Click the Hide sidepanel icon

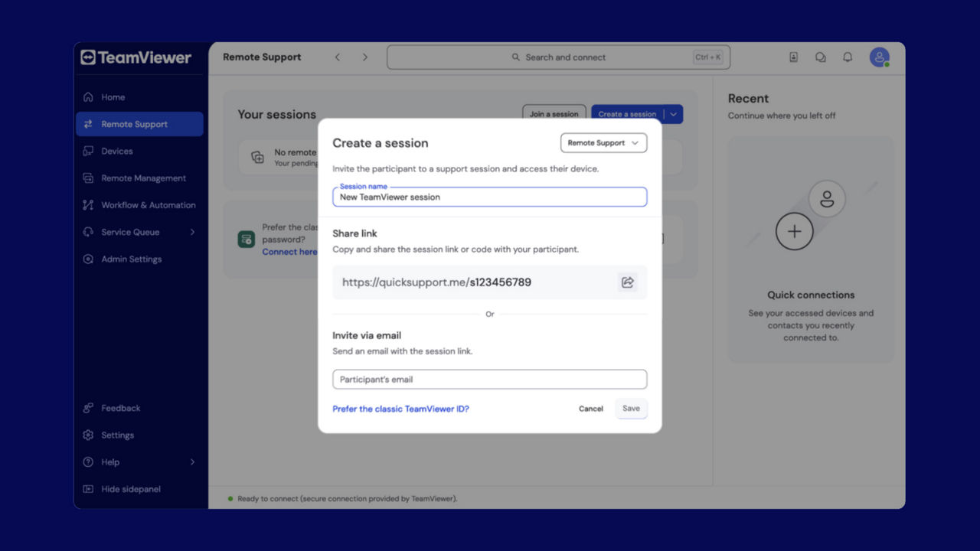(x=88, y=489)
